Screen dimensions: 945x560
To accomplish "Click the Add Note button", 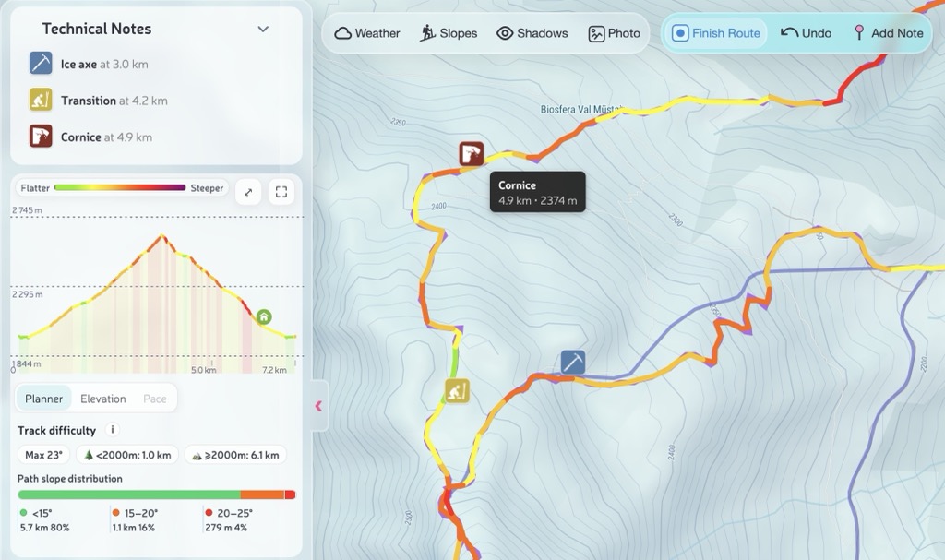I will point(887,33).
